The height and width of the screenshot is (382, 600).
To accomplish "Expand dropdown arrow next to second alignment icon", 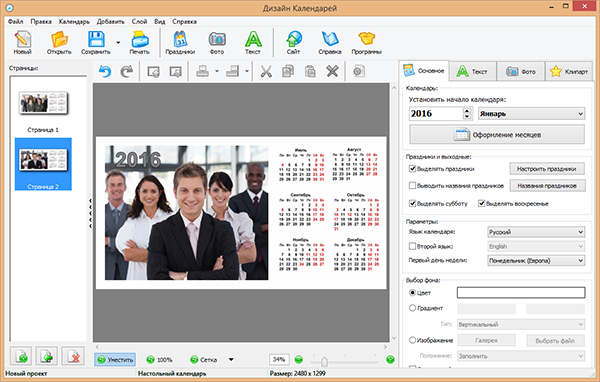I will (x=247, y=71).
